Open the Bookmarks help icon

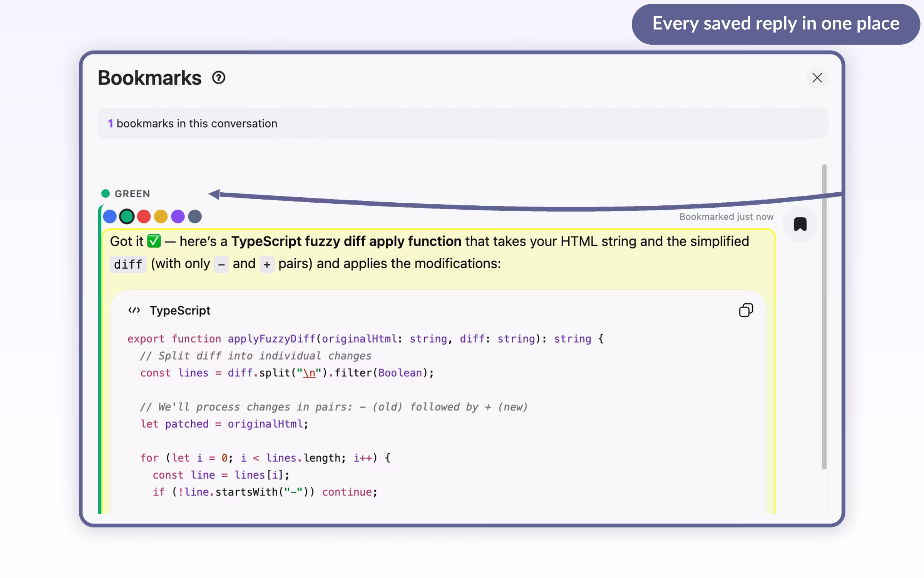(219, 78)
